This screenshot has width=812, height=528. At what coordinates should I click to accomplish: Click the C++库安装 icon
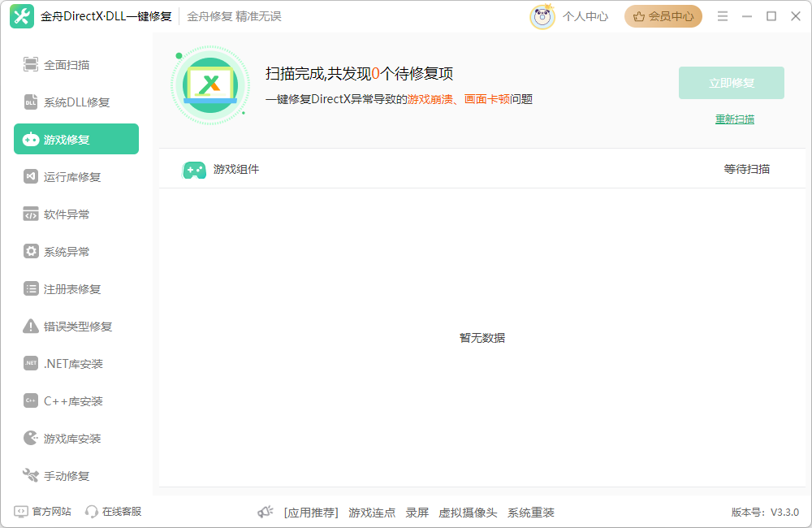coord(31,400)
